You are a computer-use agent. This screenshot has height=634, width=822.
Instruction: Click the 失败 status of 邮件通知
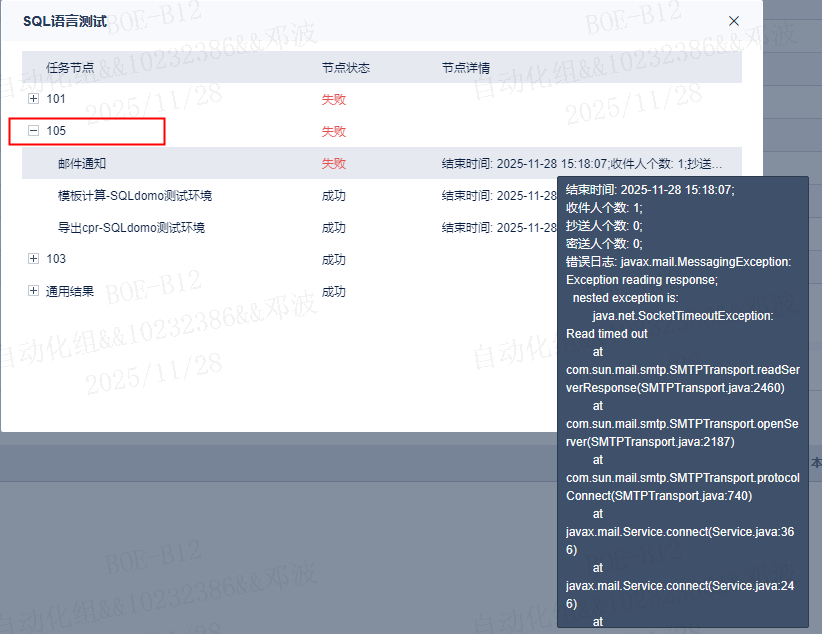333,163
